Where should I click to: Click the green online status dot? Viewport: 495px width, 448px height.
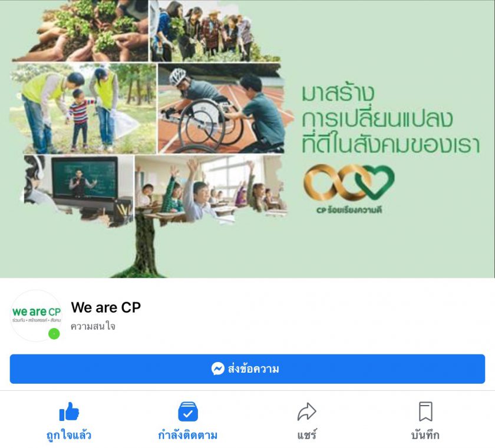tap(54, 334)
